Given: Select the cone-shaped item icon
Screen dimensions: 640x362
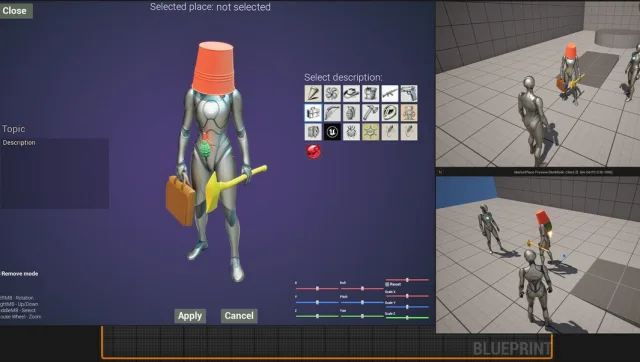Looking at the screenshot, I should click(313, 93).
